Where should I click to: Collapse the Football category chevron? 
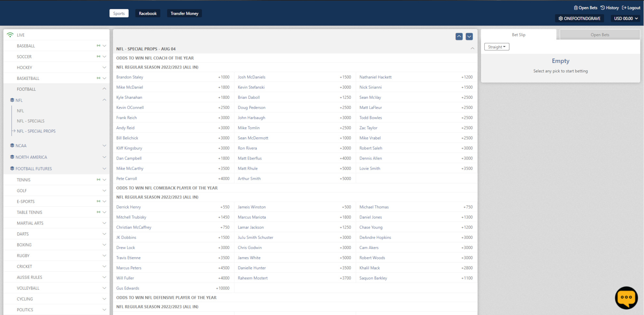point(104,89)
